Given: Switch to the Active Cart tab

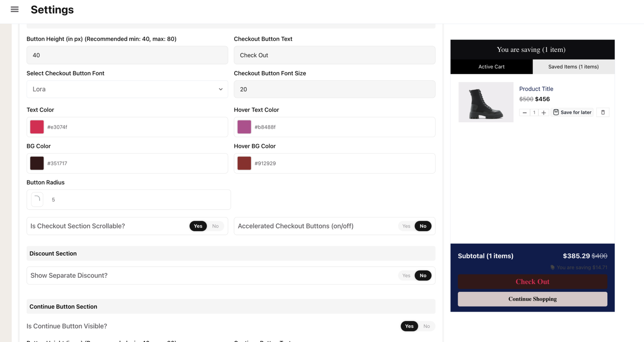Looking at the screenshot, I should [x=491, y=67].
